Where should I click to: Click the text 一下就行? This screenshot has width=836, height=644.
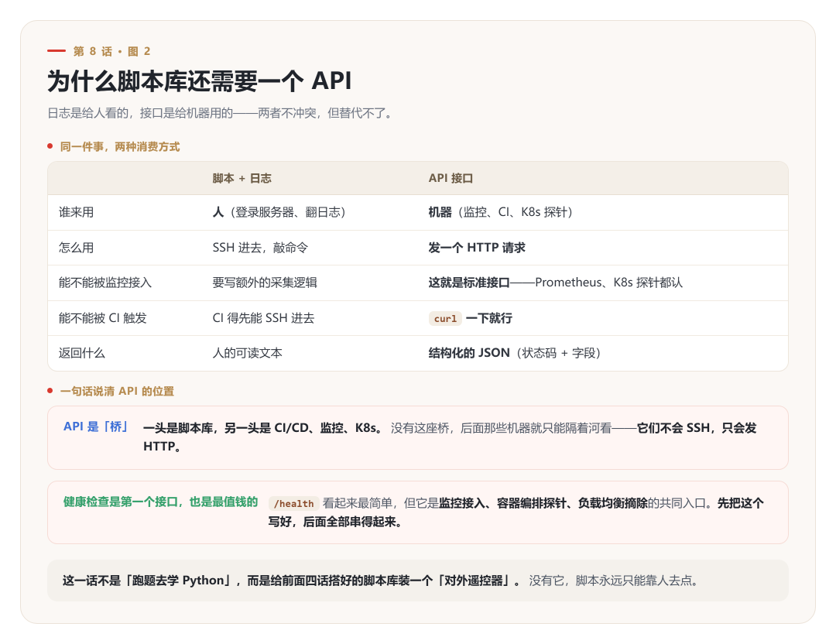(489, 318)
